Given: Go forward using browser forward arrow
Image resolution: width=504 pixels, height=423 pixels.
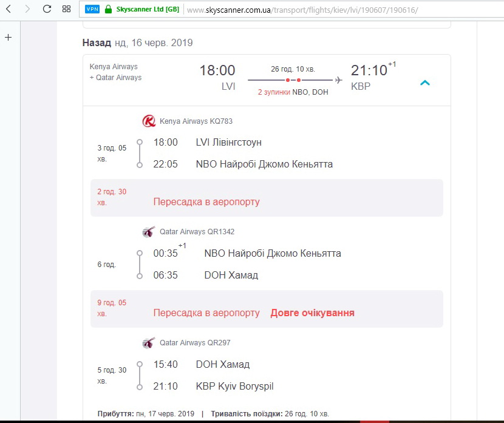Looking at the screenshot, I should [27, 9].
